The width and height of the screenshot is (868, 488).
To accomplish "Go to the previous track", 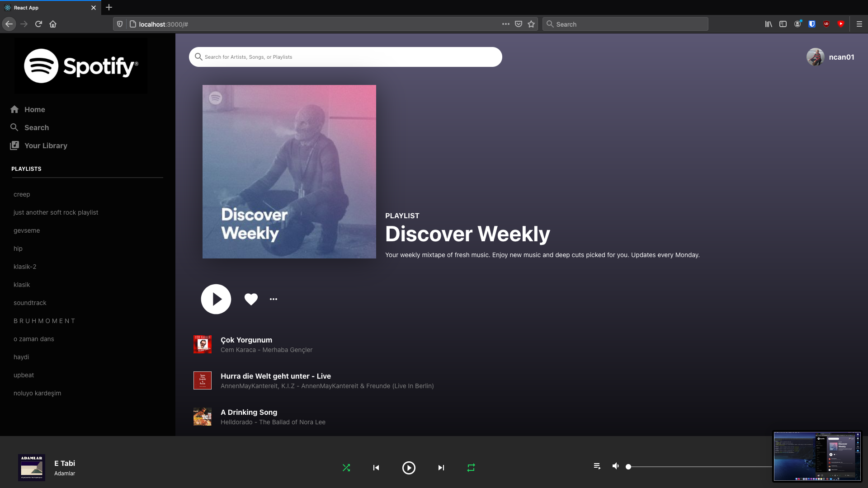I will 376,468.
